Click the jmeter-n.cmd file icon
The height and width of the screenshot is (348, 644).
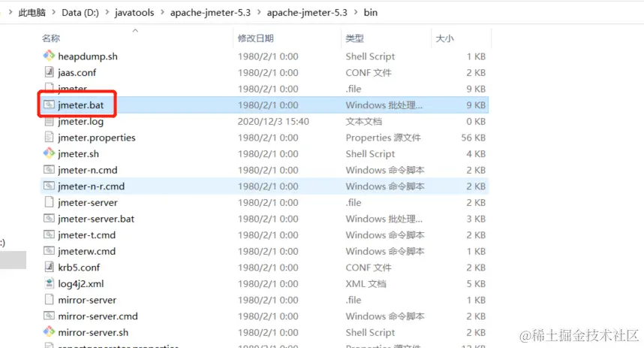(x=49, y=169)
